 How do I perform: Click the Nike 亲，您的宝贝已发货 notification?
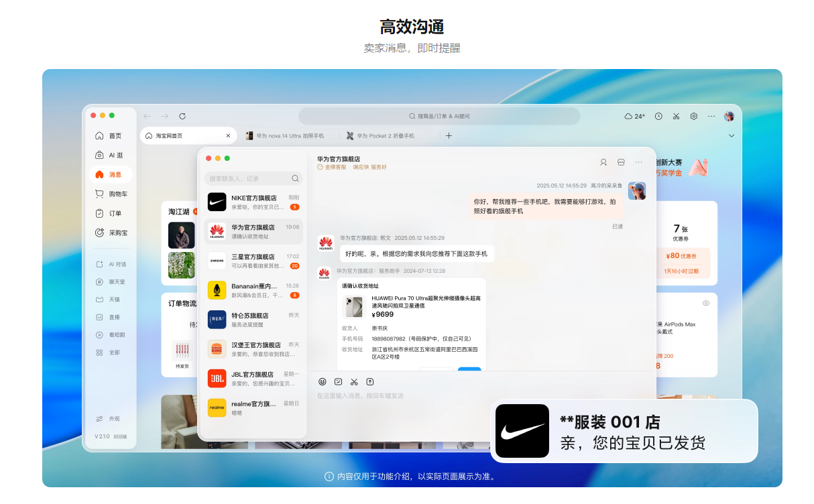tap(624, 431)
